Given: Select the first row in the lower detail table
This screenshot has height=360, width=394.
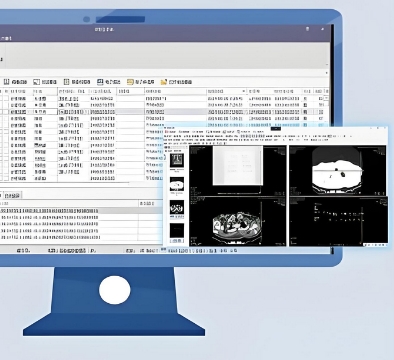Looking at the screenshot, I should pyautogui.click(x=81, y=211).
